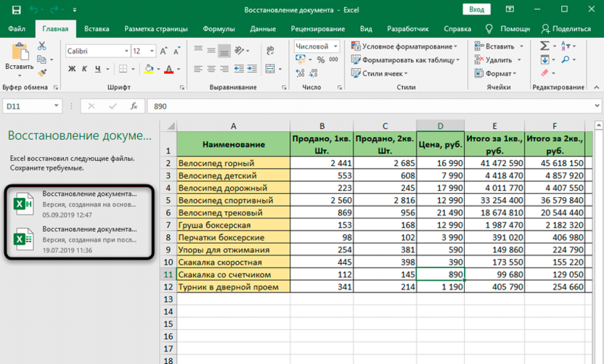This screenshot has width=604, height=364.
Task: Align text to top of cell
Action: [198, 49]
